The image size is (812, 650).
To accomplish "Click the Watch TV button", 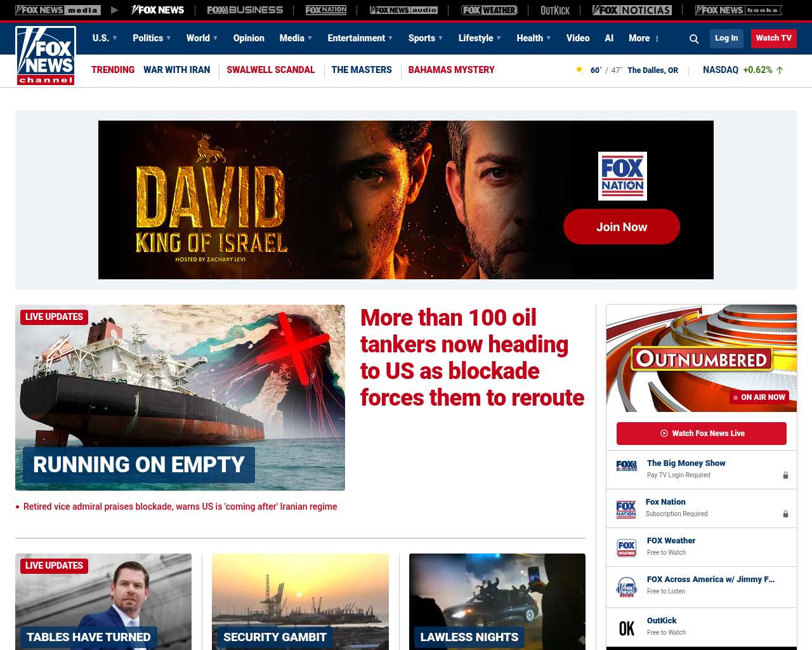I will tap(773, 38).
